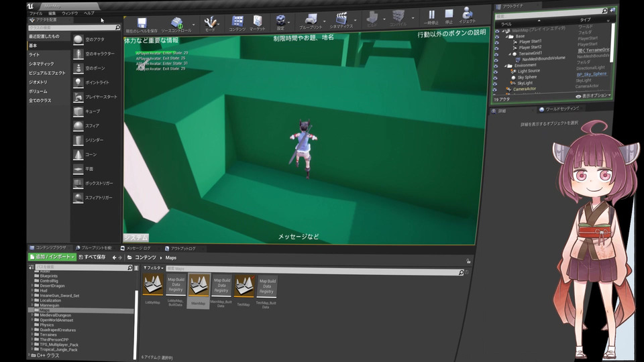The image size is (644, 362).
Task: Click the Cinematics (シネマティクス) clapperboard icon
Action: (341, 19)
